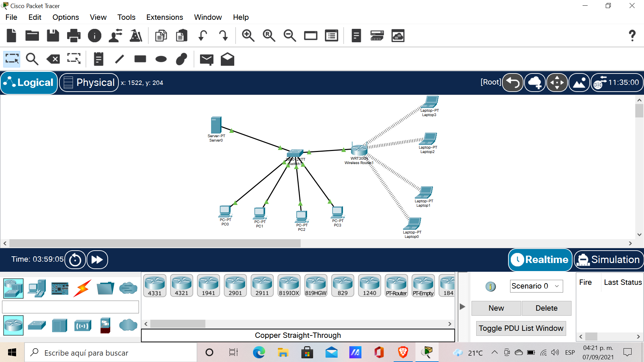Toggle the PDU List Window

click(521, 328)
